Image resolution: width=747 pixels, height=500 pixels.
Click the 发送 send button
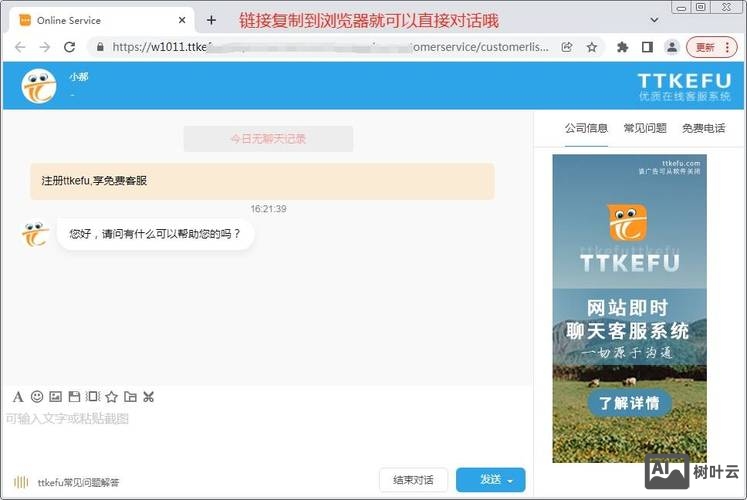tap(491, 480)
